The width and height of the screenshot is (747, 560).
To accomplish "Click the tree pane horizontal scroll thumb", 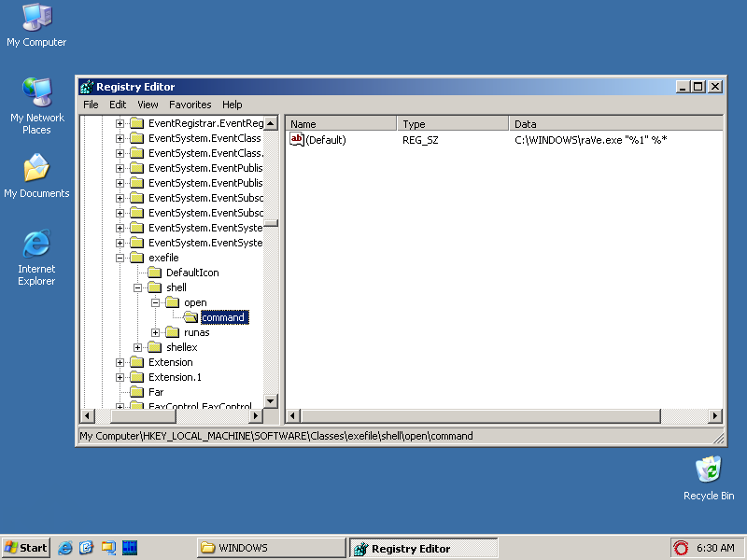I will point(143,415).
